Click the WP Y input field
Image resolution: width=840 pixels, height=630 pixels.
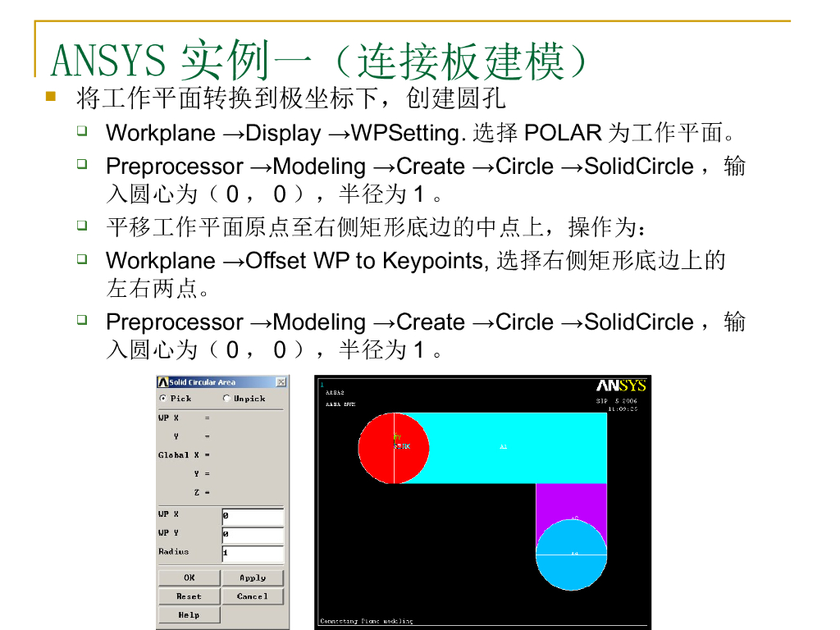(253, 535)
